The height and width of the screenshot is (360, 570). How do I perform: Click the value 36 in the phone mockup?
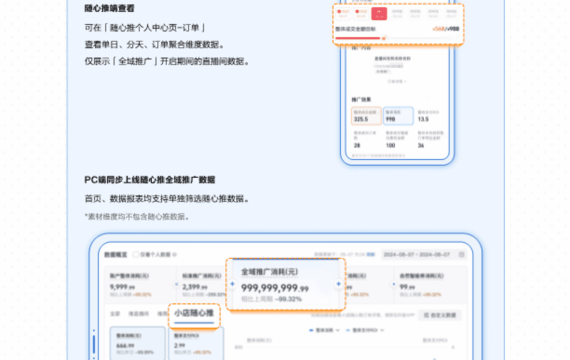421,145
